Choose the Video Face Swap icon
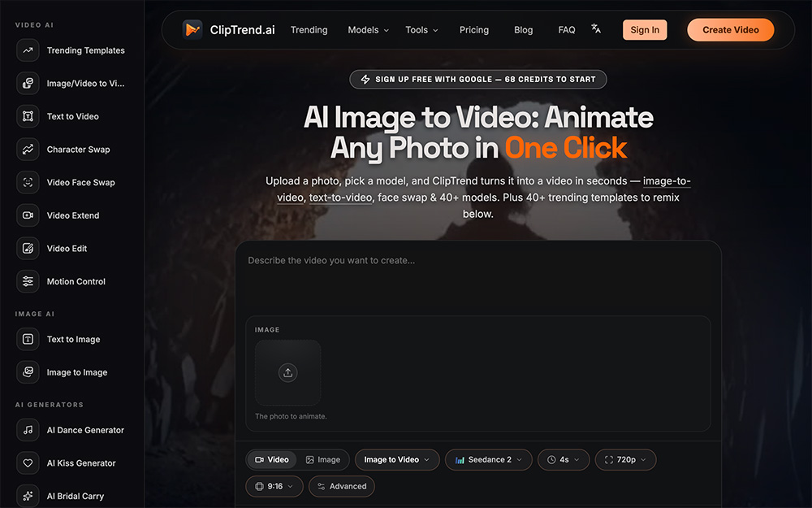The image size is (812, 508). point(28,182)
